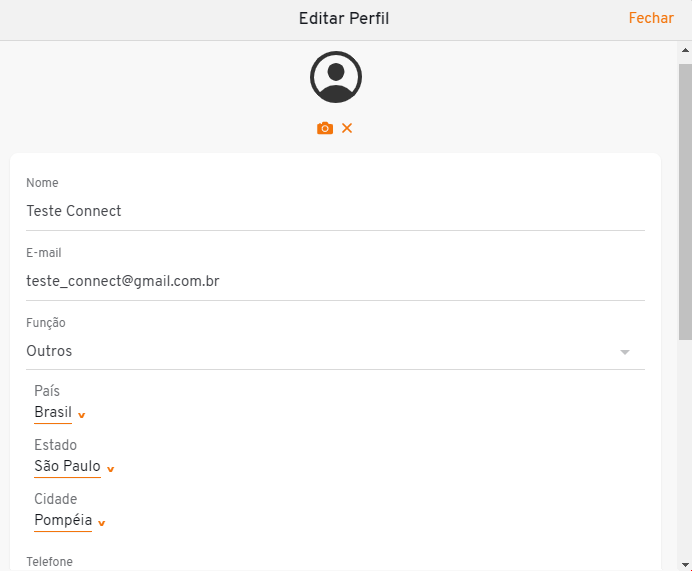Click the scrollbar down arrow
Viewport: 692px width, 571px height.
(x=685, y=564)
